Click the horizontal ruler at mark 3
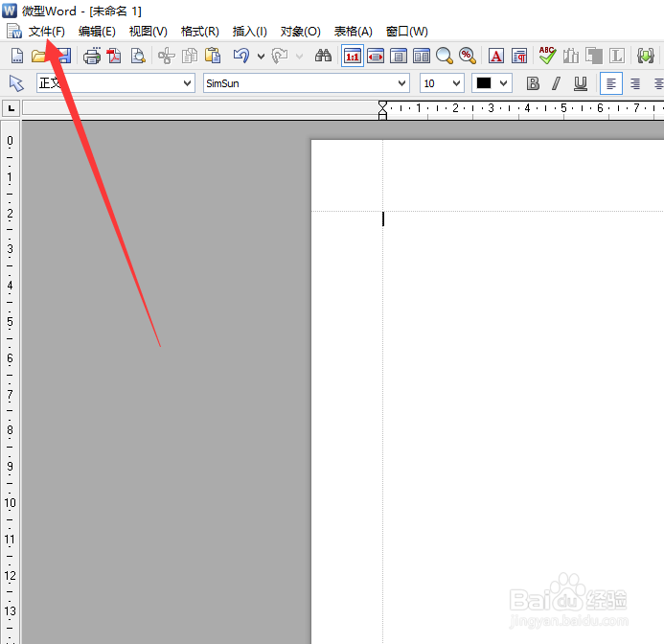The height and width of the screenshot is (644, 664). click(491, 108)
